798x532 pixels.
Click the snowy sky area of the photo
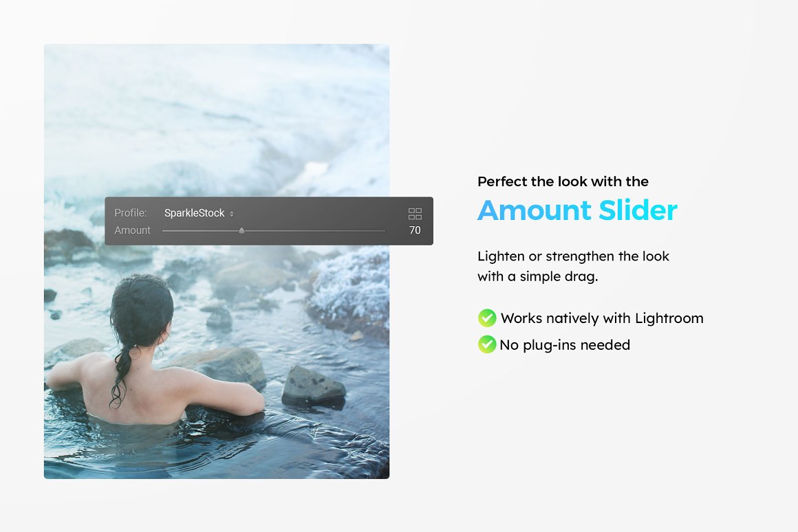point(216,112)
